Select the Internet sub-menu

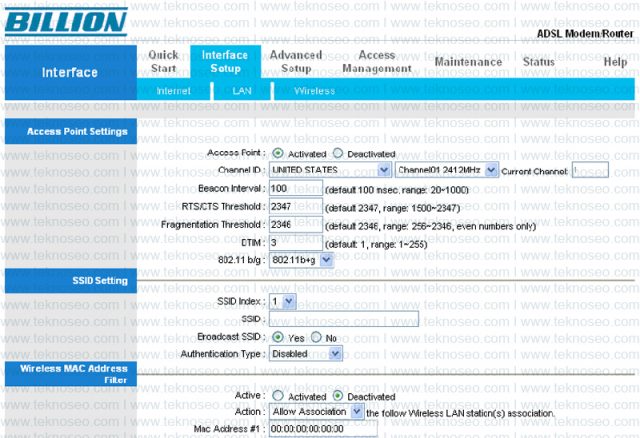(x=173, y=91)
